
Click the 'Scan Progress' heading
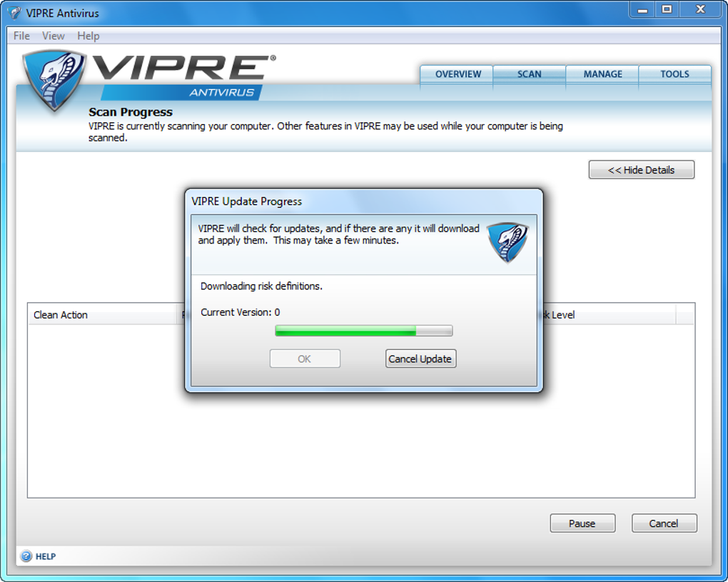pos(131,112)
